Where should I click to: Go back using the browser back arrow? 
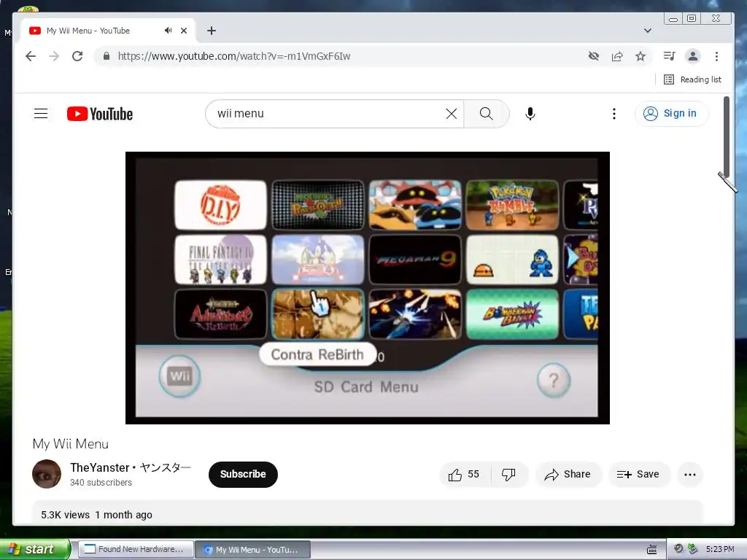pos(31,56)
